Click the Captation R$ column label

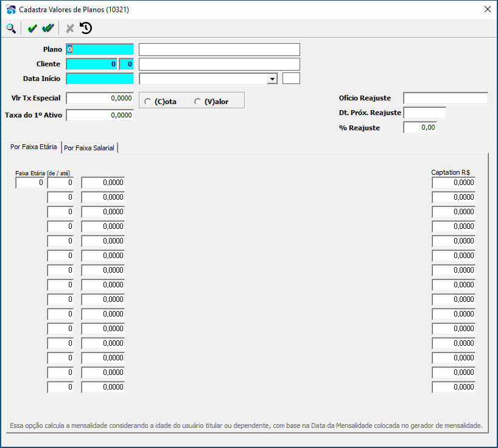coord(451,172)
